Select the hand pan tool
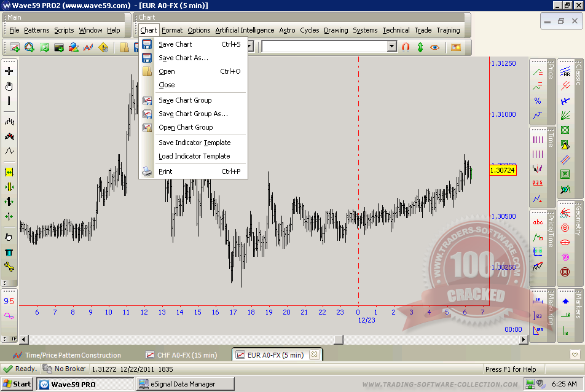Viewport: 585px width, 392px height. click(9, 86)
